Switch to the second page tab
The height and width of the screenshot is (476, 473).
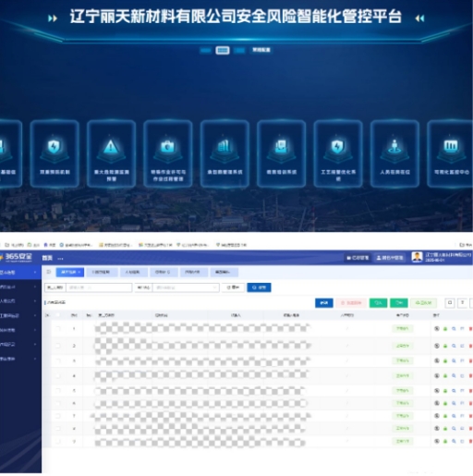coord(101,272)
